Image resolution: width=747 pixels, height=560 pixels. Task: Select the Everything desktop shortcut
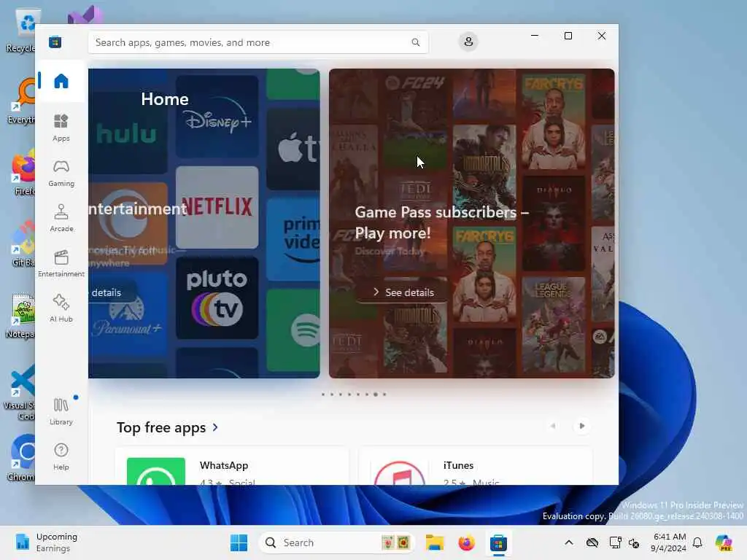23,101
